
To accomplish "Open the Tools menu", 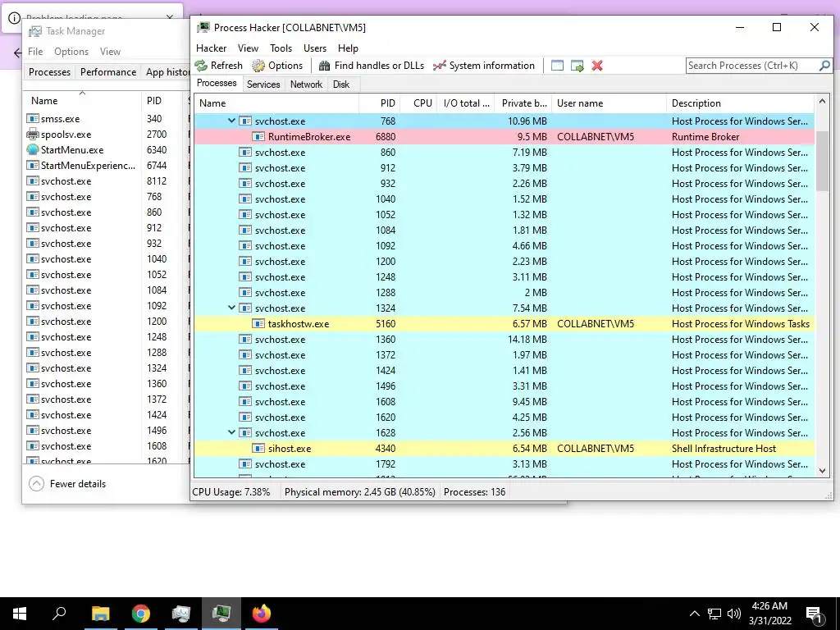I will pos(281,48).
